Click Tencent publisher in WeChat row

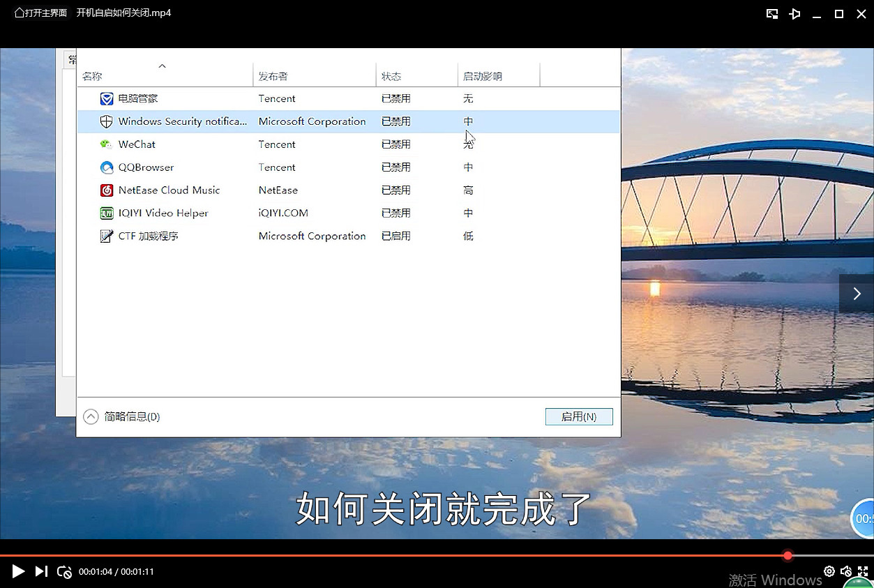point(277,144)
